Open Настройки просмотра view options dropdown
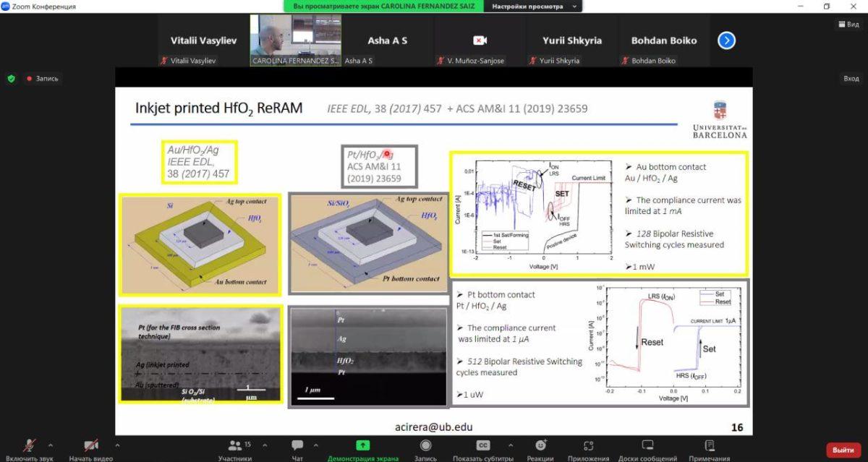The width and height of the screenshot is (868, 462). click(535, 7)
